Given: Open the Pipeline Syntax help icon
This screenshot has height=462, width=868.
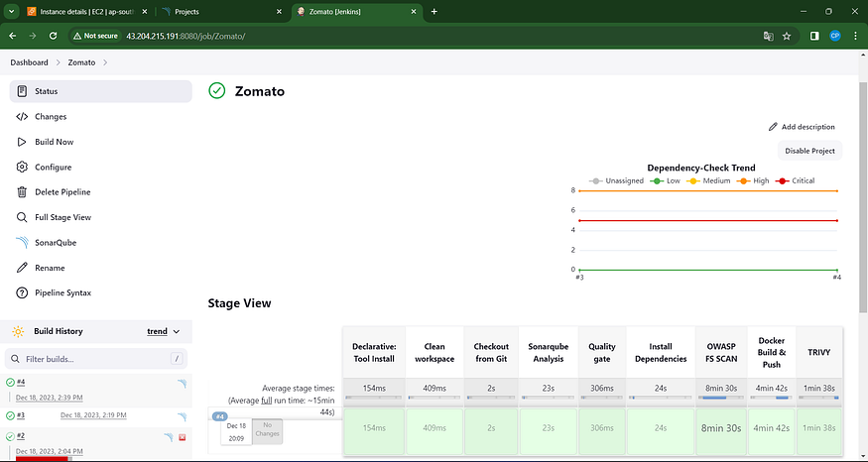Looking at the screenshot, I should (22, 292).
